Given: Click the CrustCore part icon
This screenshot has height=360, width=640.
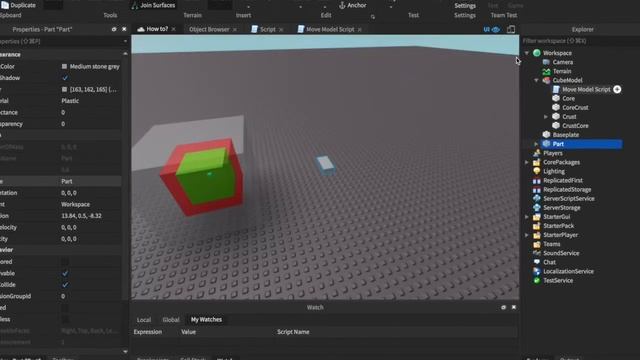Looking at the screenshot, I should [x=556, y=126].
